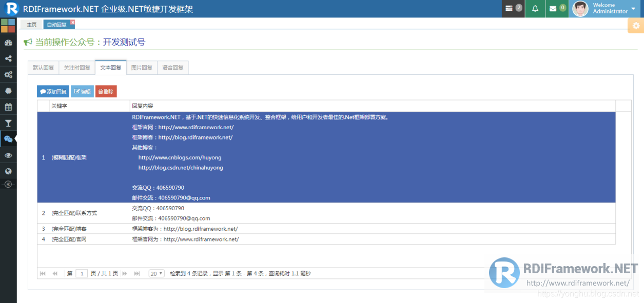Toggle the eye monitoring icon in the sidebar
This screenshot has width=644, height=303.
point(8,155)
